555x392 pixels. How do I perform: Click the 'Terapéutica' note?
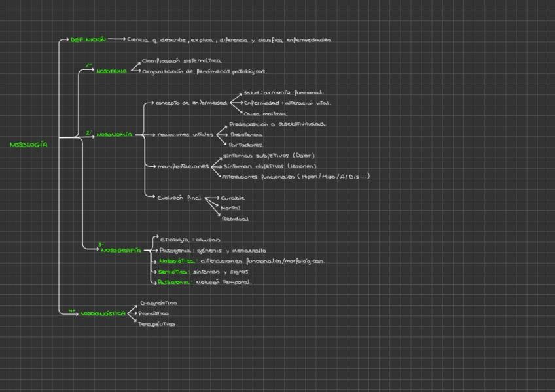point(158,324)
